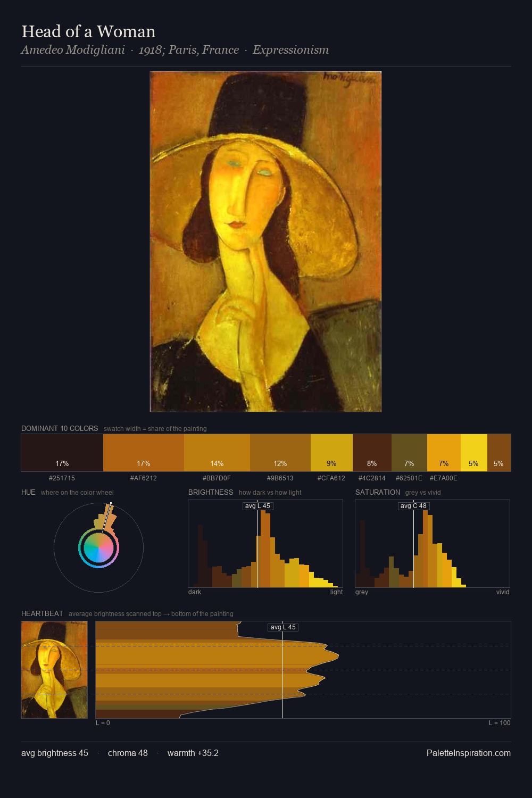
Task: Click the small painting thumbnail beside Heartbeat chart
Action: click(x=54, y=670)
